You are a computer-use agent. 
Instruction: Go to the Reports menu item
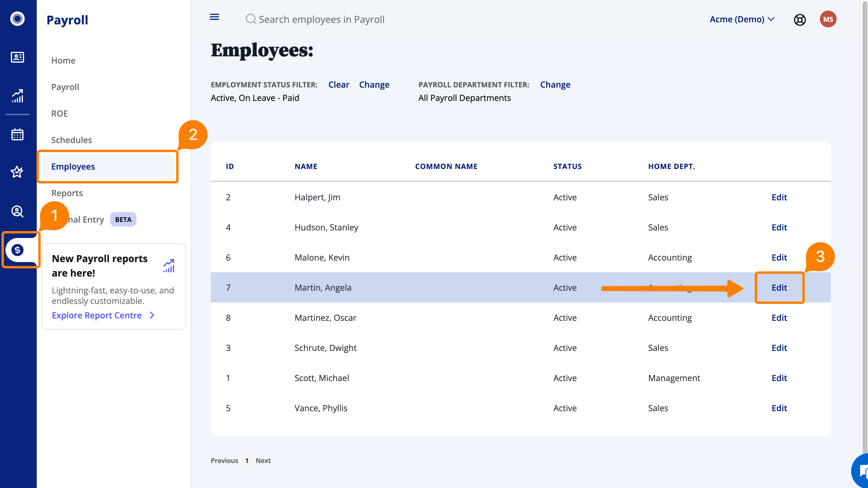point(67,193)
